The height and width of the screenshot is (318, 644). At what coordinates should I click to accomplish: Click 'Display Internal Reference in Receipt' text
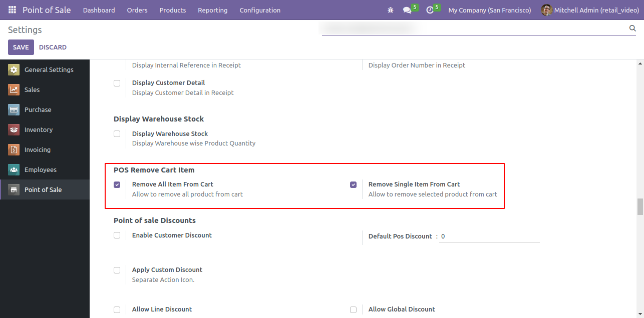pyautogui.click(x=186, y=65)
